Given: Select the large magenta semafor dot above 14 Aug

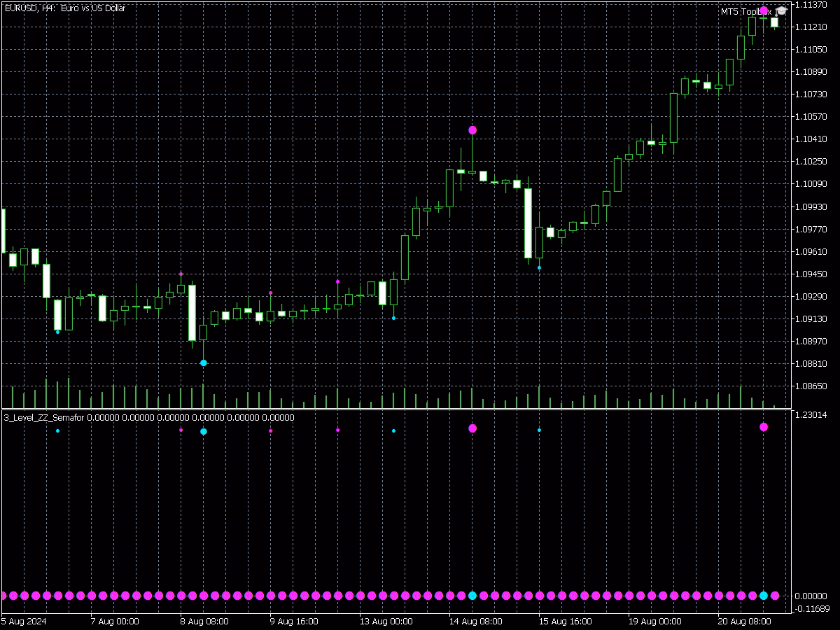Looking at the screenshot, I should [x=472, y=129].
